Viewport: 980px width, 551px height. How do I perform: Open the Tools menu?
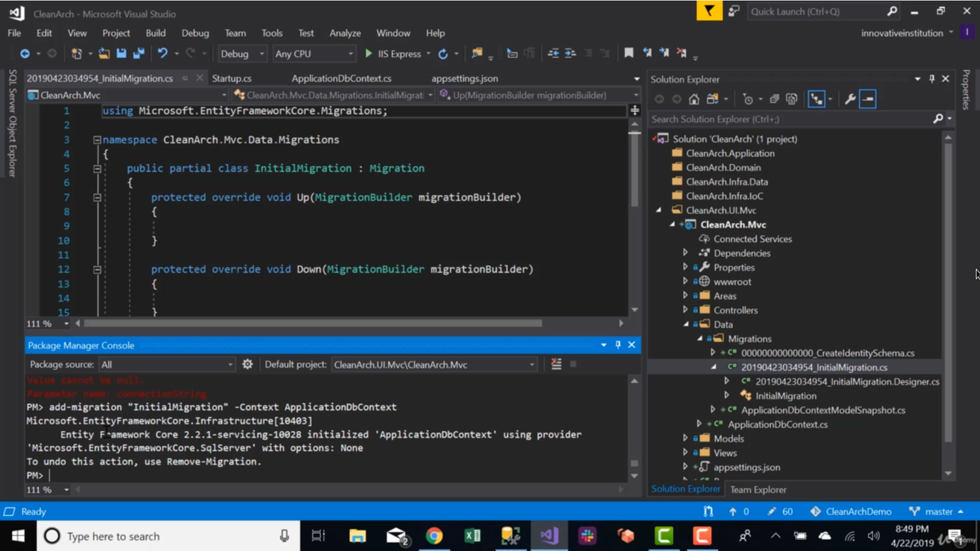(272, 33)
